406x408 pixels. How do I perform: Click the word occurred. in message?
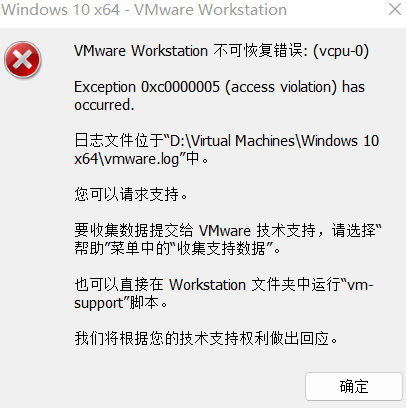tap(104, 105)
